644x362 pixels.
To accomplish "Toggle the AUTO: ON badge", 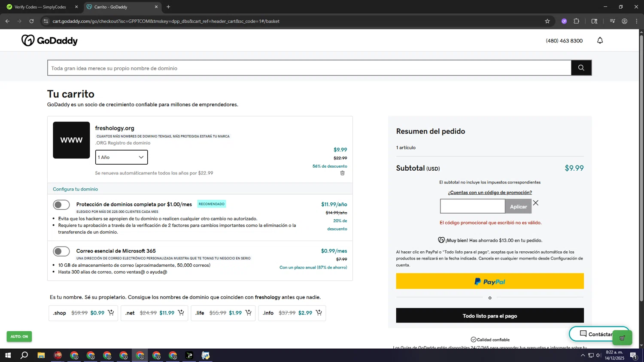I will 19,336.
